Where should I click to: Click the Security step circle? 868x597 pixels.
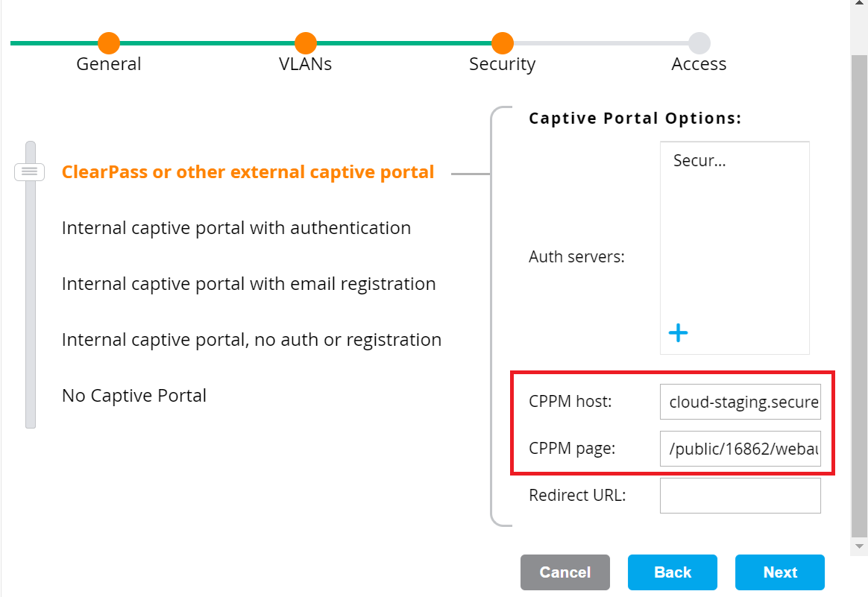[x=503, y=43]
